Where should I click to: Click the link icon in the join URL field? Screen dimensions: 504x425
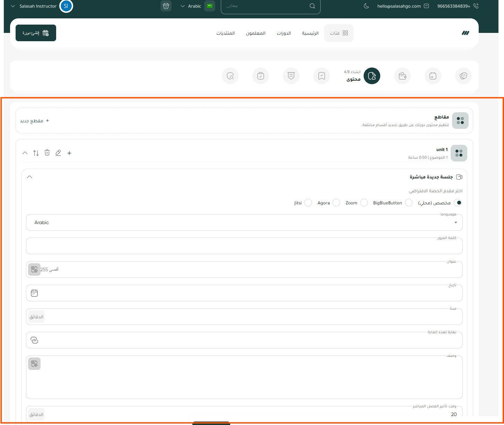pos(34,340)
